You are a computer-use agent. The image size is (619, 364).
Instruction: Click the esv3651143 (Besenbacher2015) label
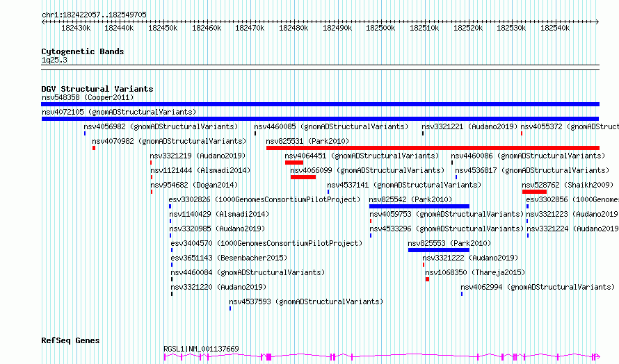coord(229,258)
